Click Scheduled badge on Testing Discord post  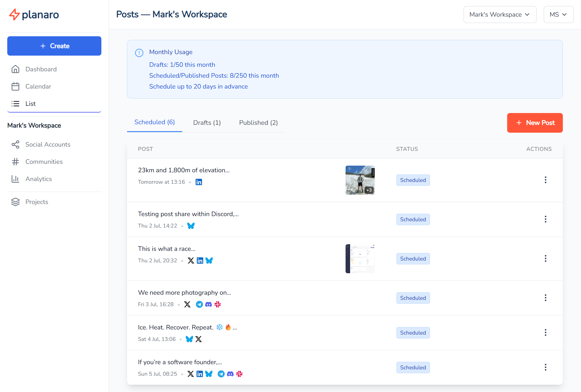tap(413, 219)
